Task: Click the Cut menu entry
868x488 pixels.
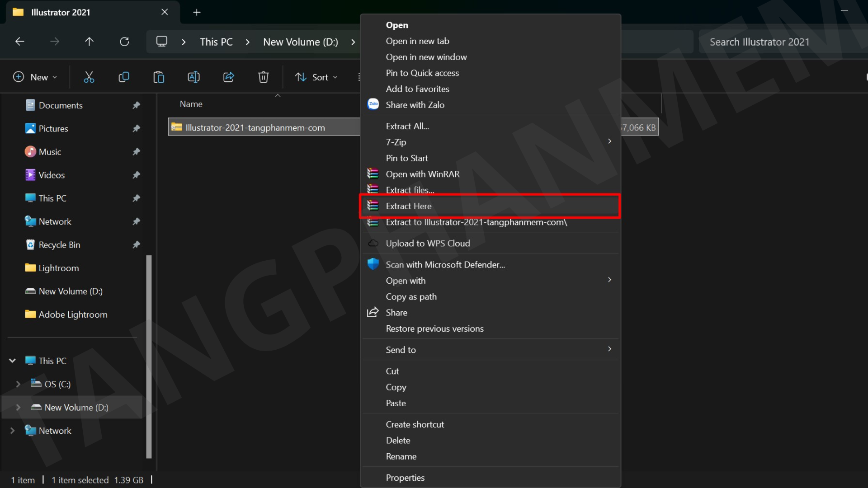Action: (x=490, y=371)
